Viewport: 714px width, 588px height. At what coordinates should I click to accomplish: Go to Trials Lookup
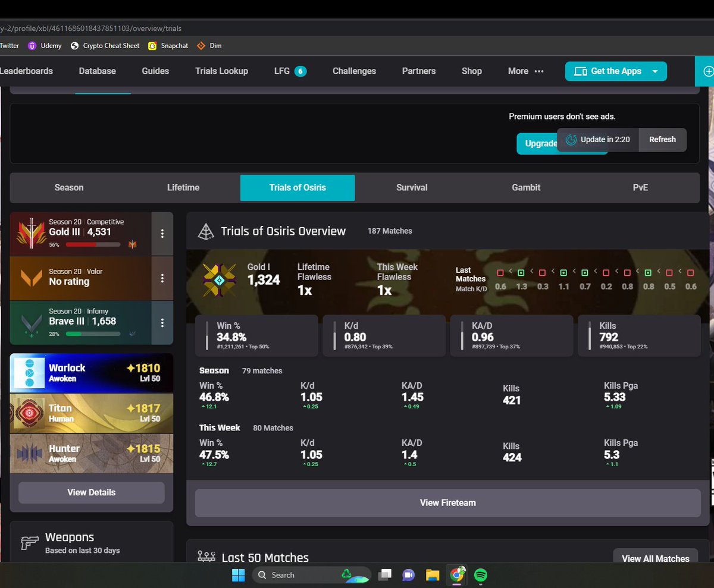(x=221, y=71)
